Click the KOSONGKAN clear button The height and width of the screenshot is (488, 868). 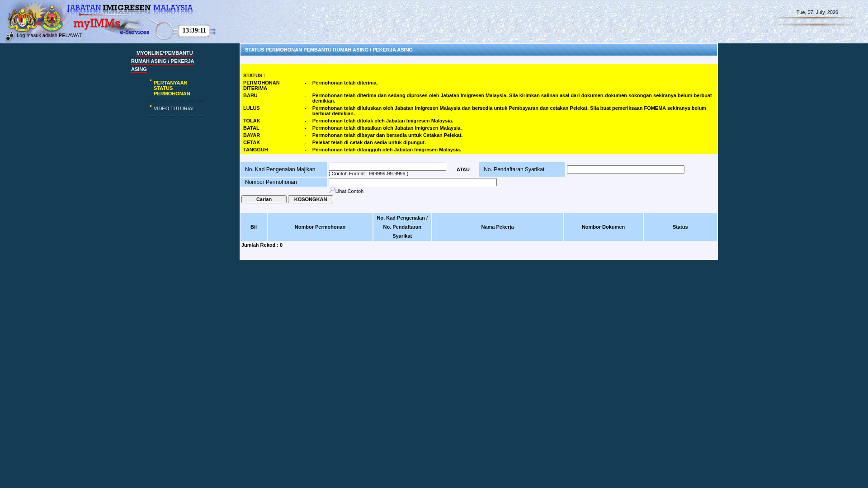click(x=311, y=199)
